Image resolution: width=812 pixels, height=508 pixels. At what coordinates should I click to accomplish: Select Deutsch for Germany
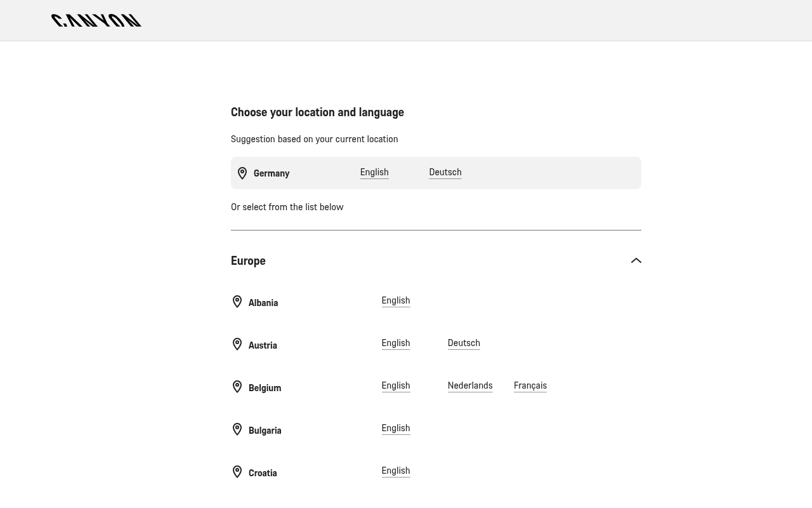tap(445, 172)
